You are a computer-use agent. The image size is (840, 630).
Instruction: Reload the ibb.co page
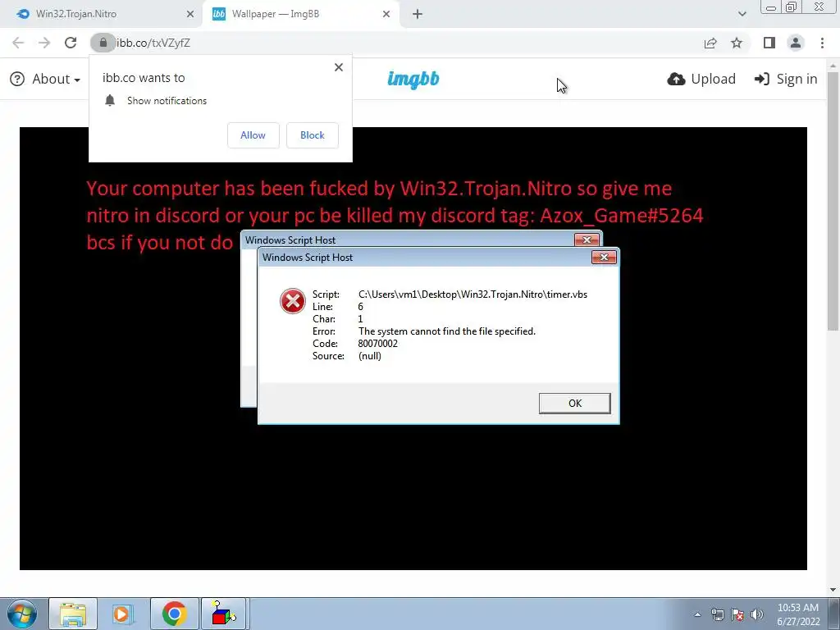pyautogui.click(x=71, y=43)
